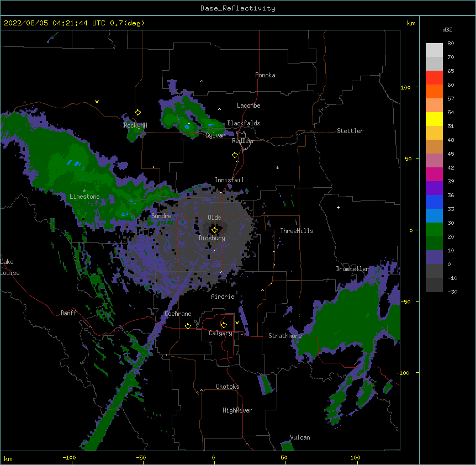Select the purple 36-39 dBZ legend swatch
Viewport: 476px width, 465px height.
tap(434, 188)
